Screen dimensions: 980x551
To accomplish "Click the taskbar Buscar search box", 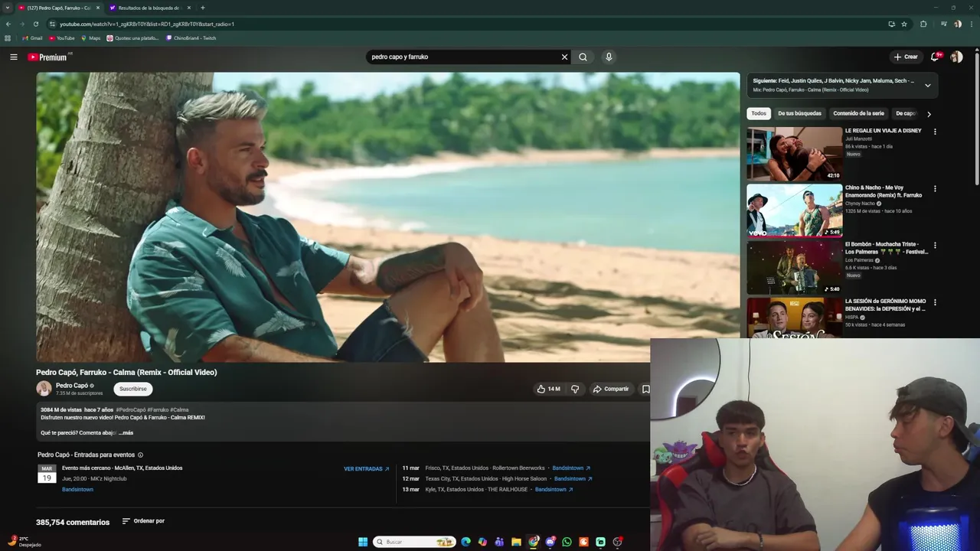I will point(414,542).
